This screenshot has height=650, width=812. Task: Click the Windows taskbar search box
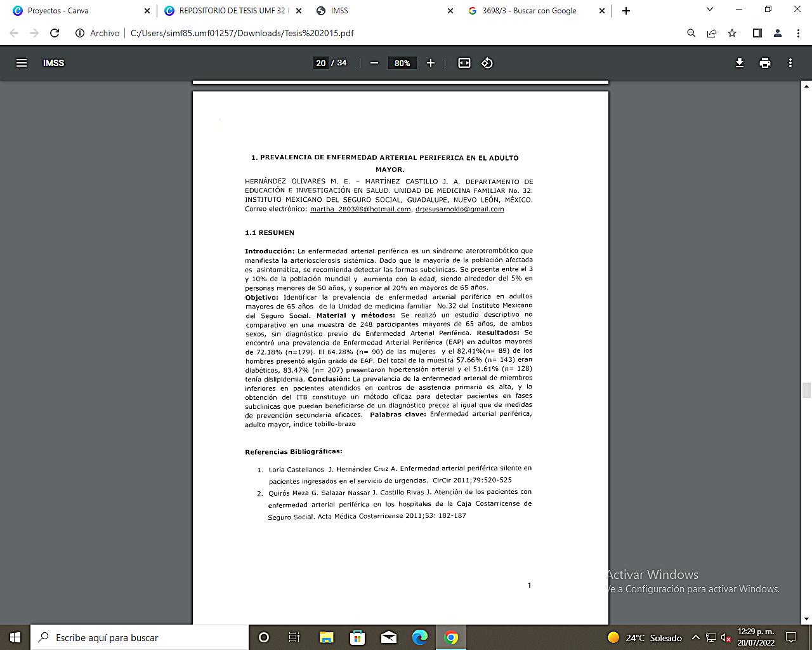140,637
